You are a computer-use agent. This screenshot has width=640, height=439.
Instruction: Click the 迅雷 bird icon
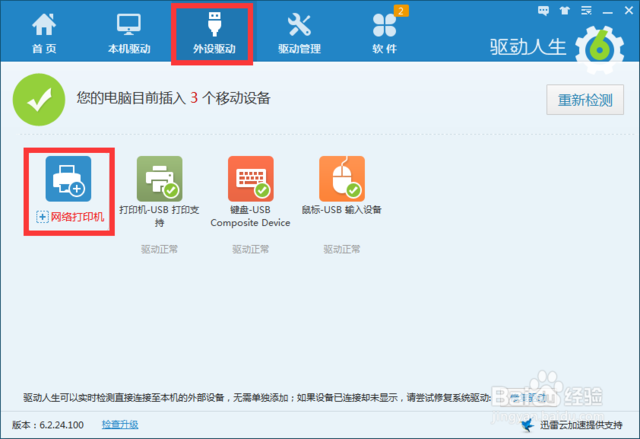pyautogui.click(x=528, y=425)
